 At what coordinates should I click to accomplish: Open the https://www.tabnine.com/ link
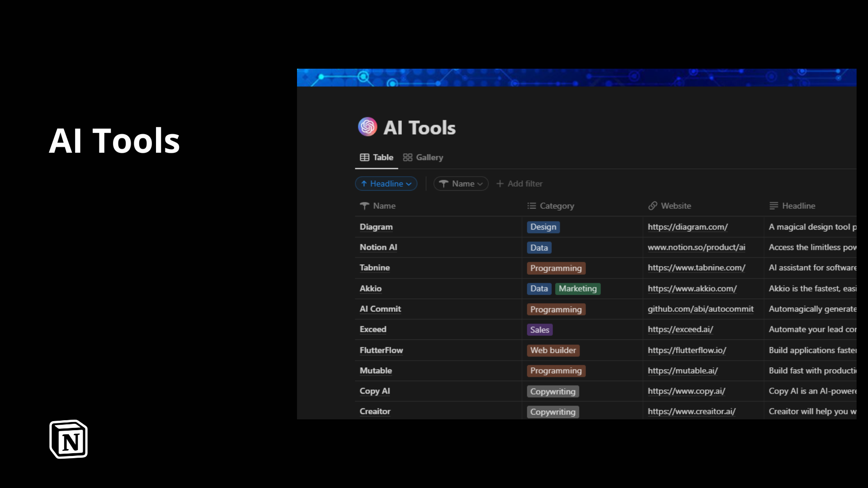tap(697, 267)
